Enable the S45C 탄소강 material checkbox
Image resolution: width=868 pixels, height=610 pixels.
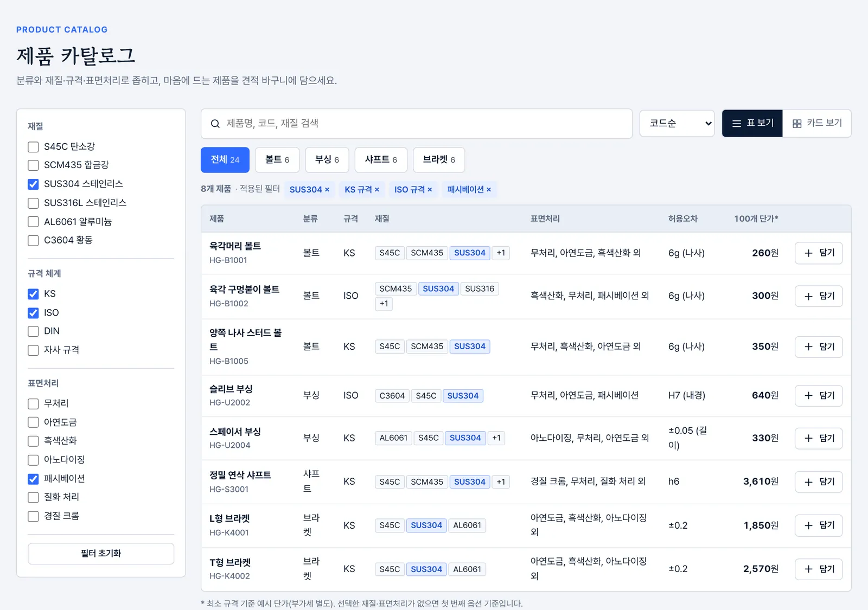tap(33, 147)
